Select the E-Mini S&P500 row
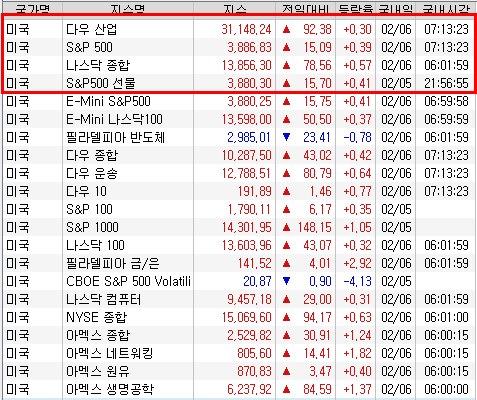Screen dimensions: 477x400 pyautogui.click(x=240, y=101)
